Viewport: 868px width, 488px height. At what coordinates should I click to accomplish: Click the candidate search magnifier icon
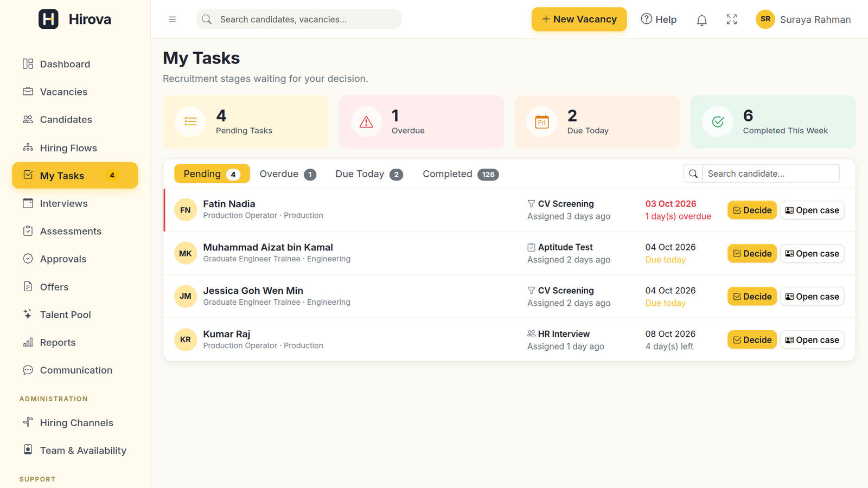point(693,174)
